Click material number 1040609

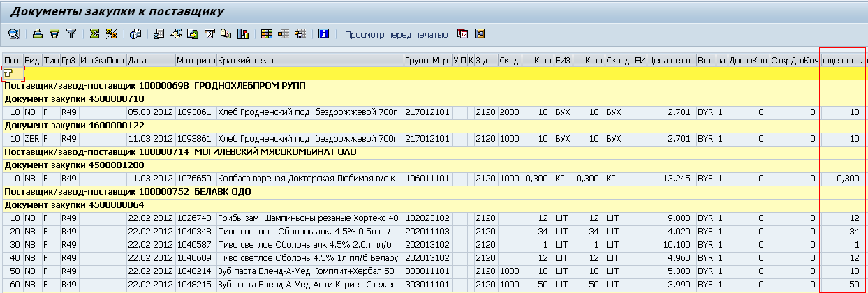point(196,258)
